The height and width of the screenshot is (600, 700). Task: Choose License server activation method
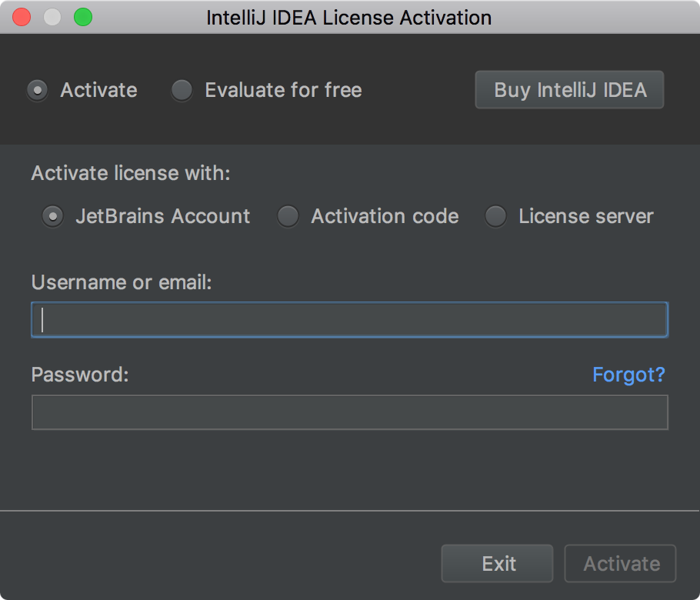coord(496,217)
